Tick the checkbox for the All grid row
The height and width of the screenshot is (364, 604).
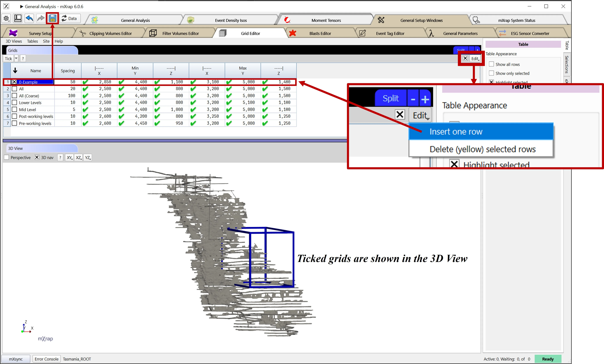tap(15, 89)
